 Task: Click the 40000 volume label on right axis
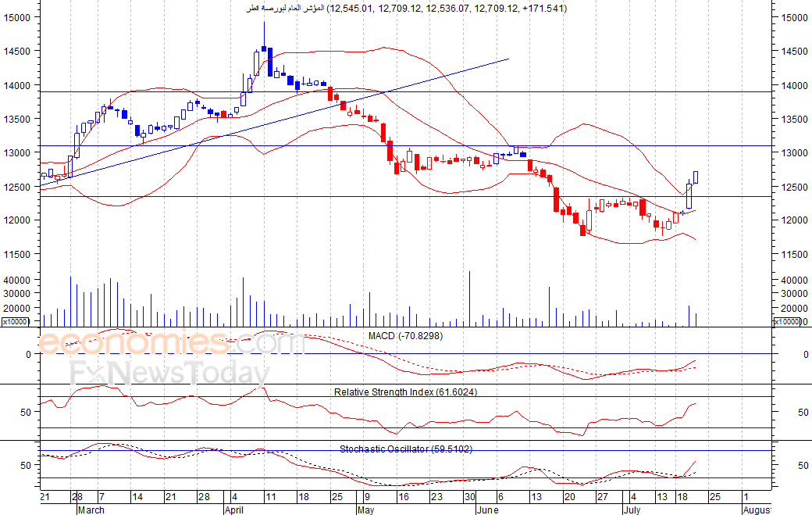pyautogui.click(x=794, y=280)
